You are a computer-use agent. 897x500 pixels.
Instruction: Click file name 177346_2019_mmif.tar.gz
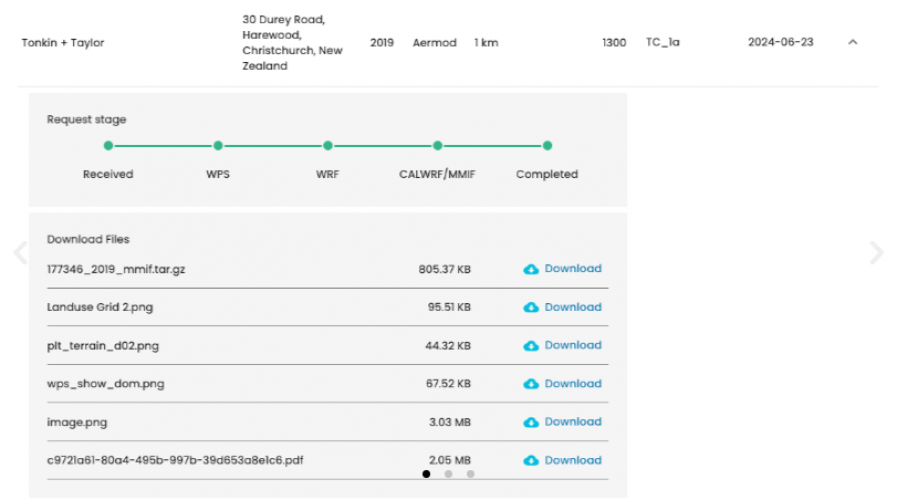(x=116, y=269)
